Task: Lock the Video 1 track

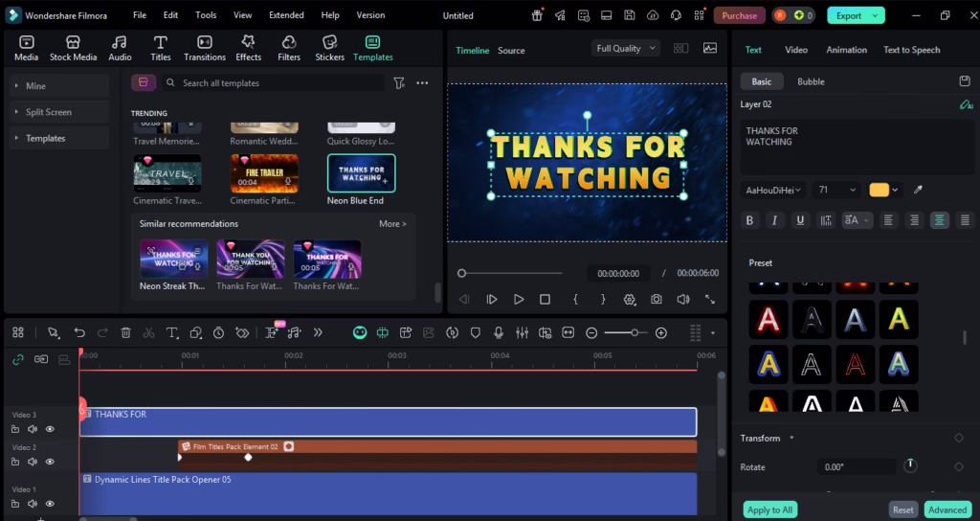Action: (15, 504)
